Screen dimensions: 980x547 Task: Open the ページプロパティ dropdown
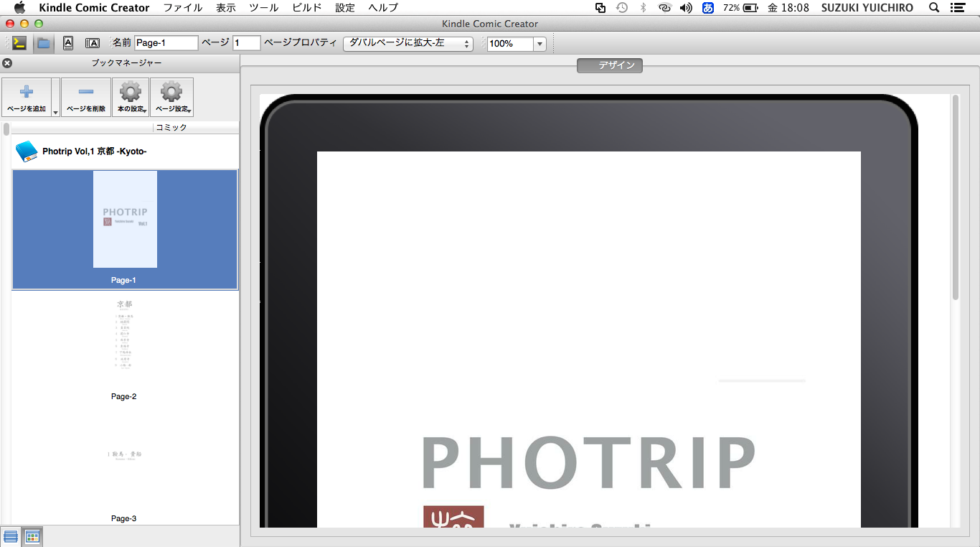coord(407,43)
